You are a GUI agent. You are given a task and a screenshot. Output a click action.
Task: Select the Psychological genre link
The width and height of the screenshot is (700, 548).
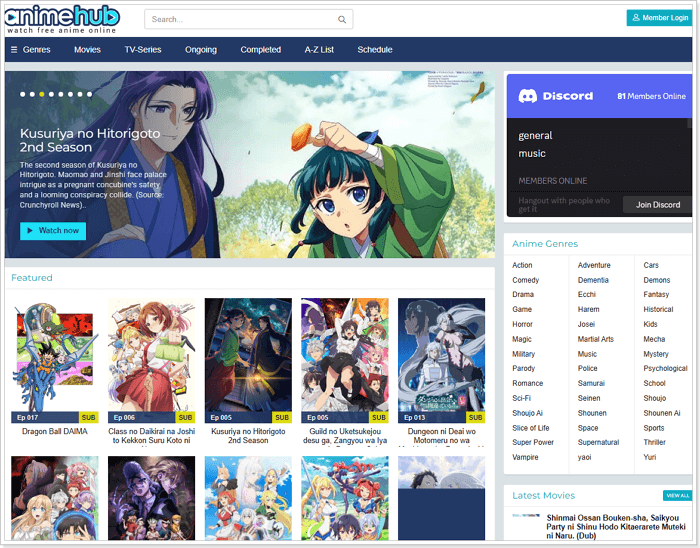click(665, 368)
